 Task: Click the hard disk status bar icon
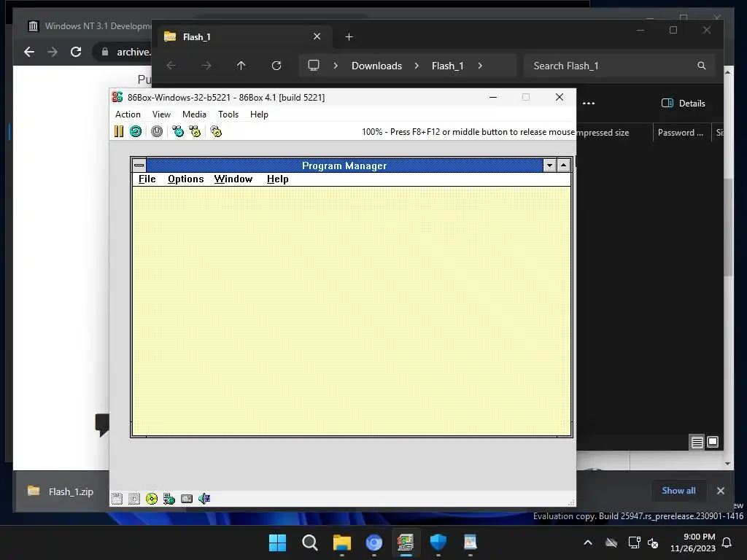pyautogui.click(x=187, y=499)
